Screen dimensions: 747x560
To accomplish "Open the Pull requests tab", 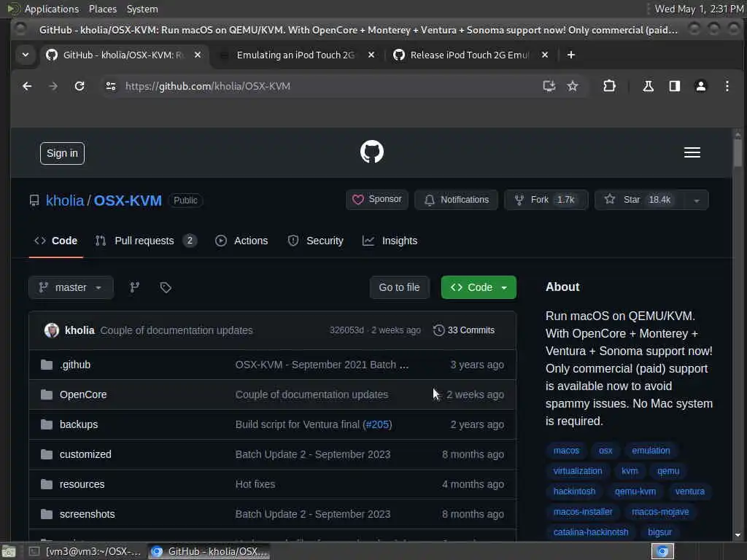I will click(145, 241).
